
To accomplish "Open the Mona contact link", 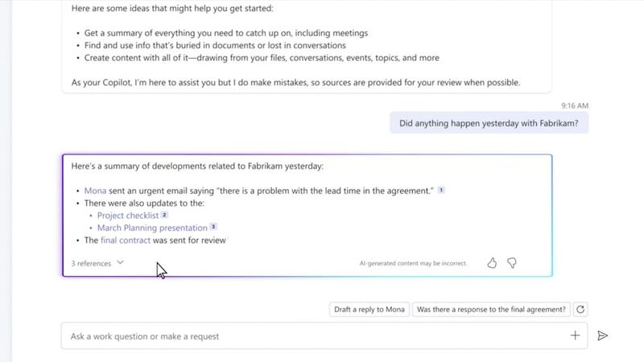I will pos(95,191).
